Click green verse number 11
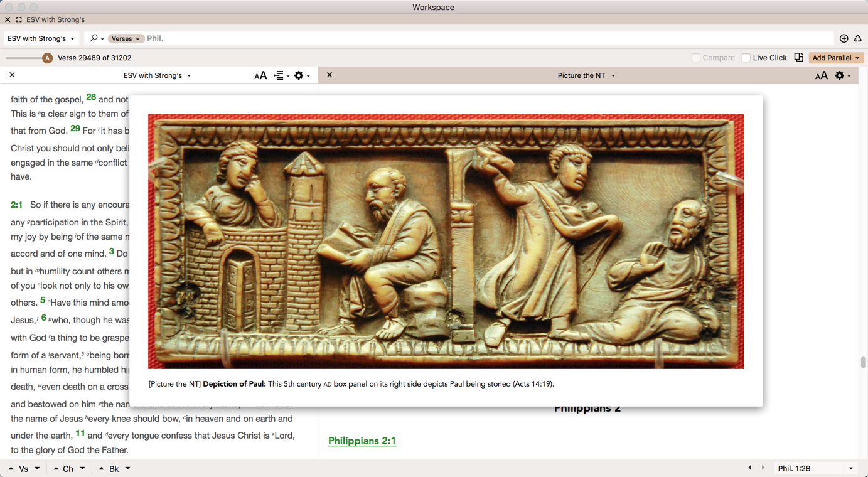 tap(80, 433)
